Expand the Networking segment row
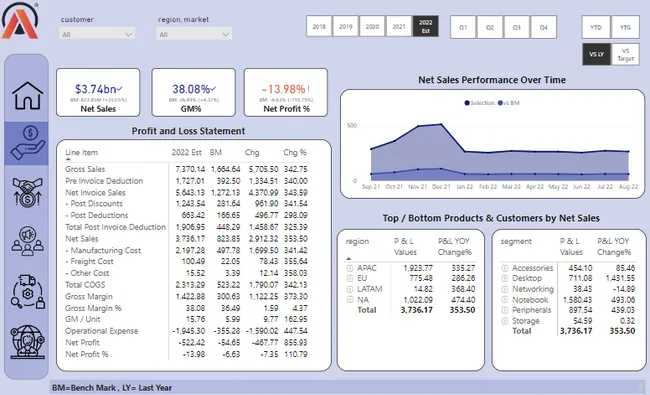 504,289
